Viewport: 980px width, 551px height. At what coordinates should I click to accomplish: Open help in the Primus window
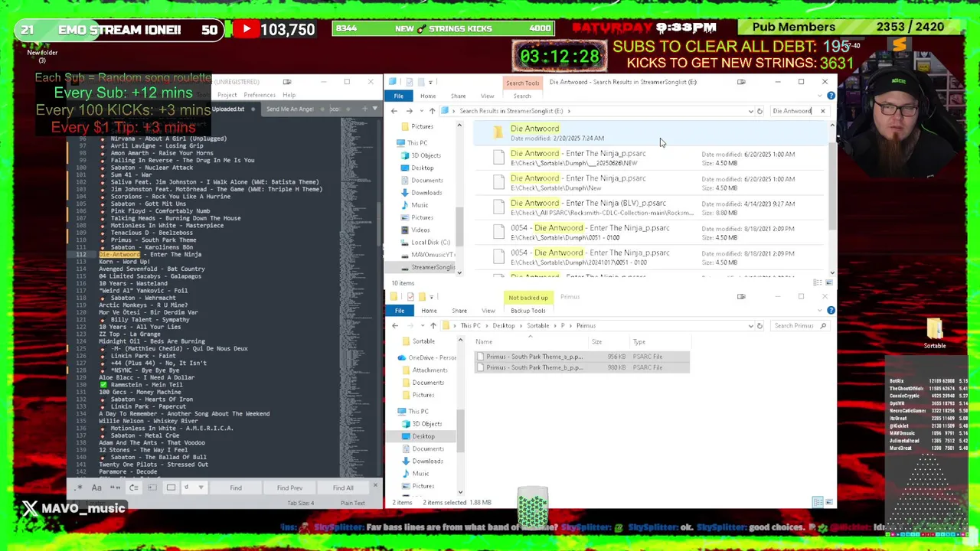click(x=831, y=311)
